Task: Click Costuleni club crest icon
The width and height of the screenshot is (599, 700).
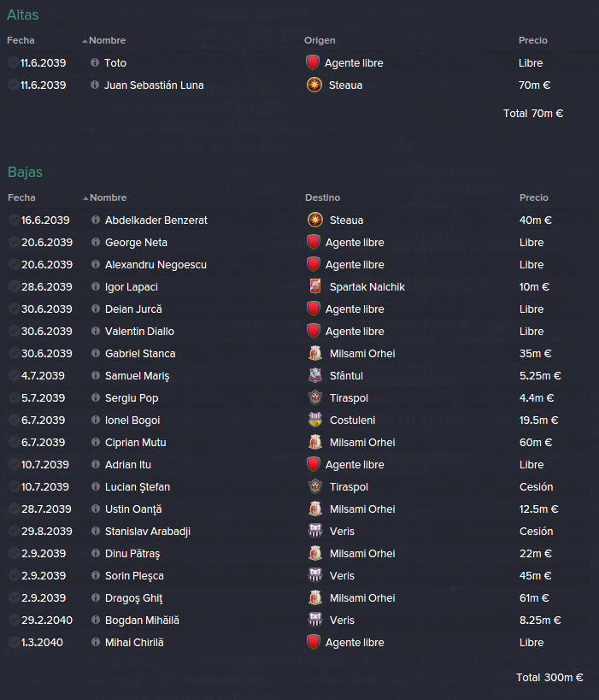Action: [315, 421]
